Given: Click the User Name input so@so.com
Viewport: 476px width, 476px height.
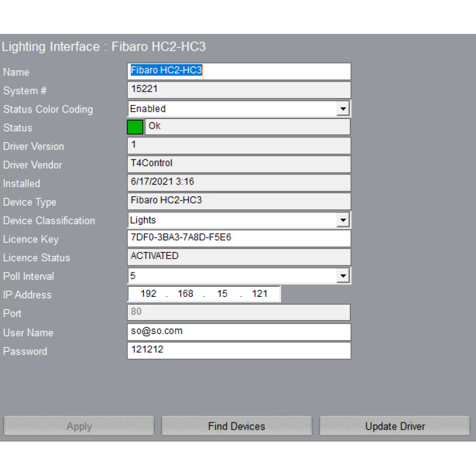Looking at the screenshot, I should [x=239, y=332].
